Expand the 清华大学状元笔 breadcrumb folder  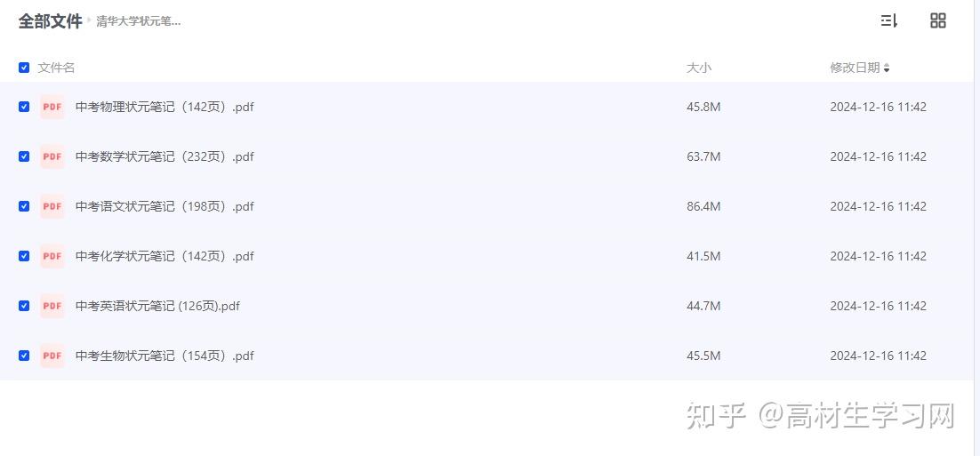tap(139, 21)
